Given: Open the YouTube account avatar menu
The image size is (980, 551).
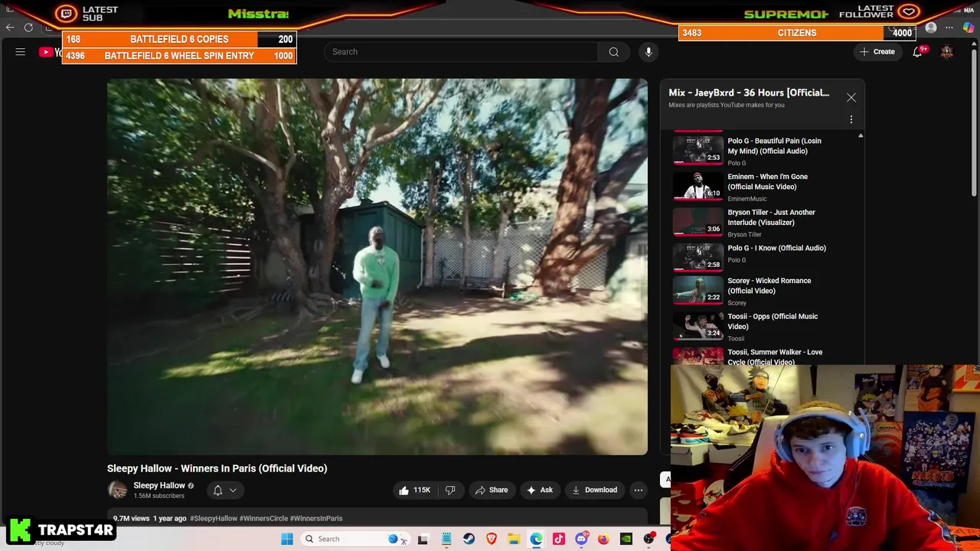Looking at the screenshot, I should click(x=947, y=52).
